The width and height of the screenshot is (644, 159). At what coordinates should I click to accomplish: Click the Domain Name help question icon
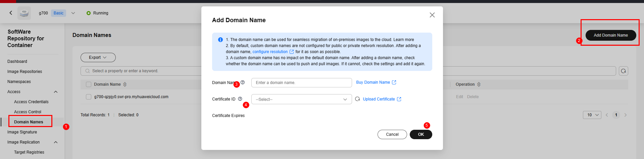click(x=243, y=82)
